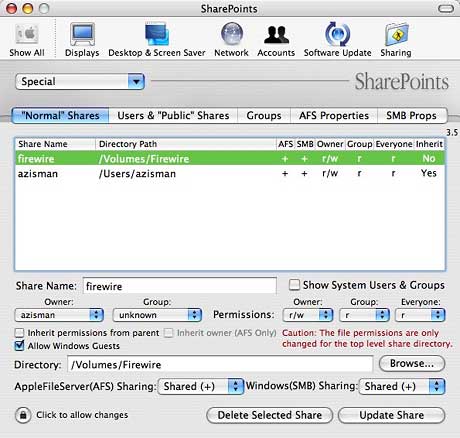Click the Show All preferences icon
The height and width of the screenshot is (438, 460).
click(x=27, y=39)
